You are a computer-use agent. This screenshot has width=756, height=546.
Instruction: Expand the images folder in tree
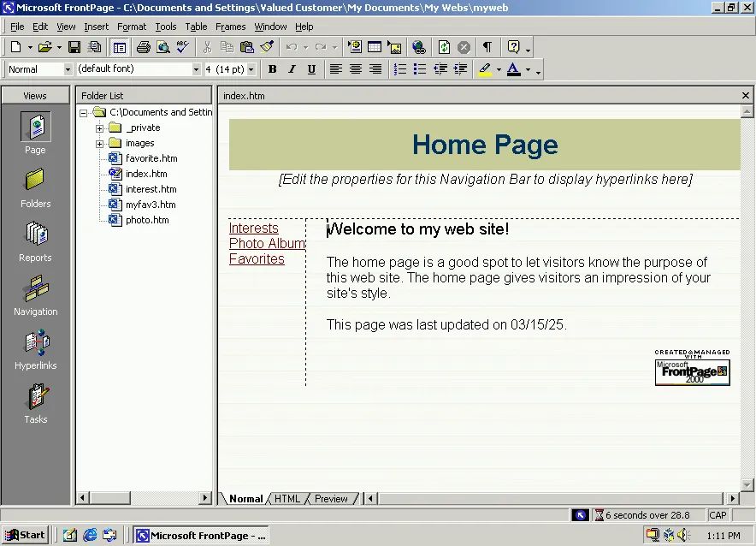tap(100, 144)
